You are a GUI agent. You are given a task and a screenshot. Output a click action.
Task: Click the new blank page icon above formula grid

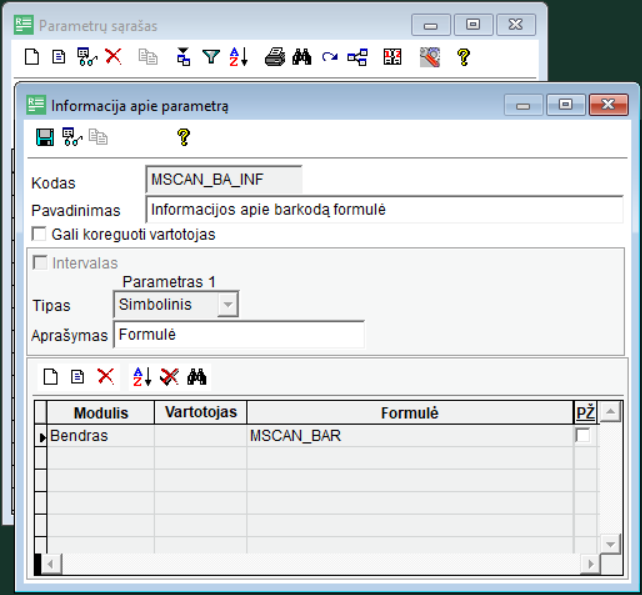[x=51, y=377]
